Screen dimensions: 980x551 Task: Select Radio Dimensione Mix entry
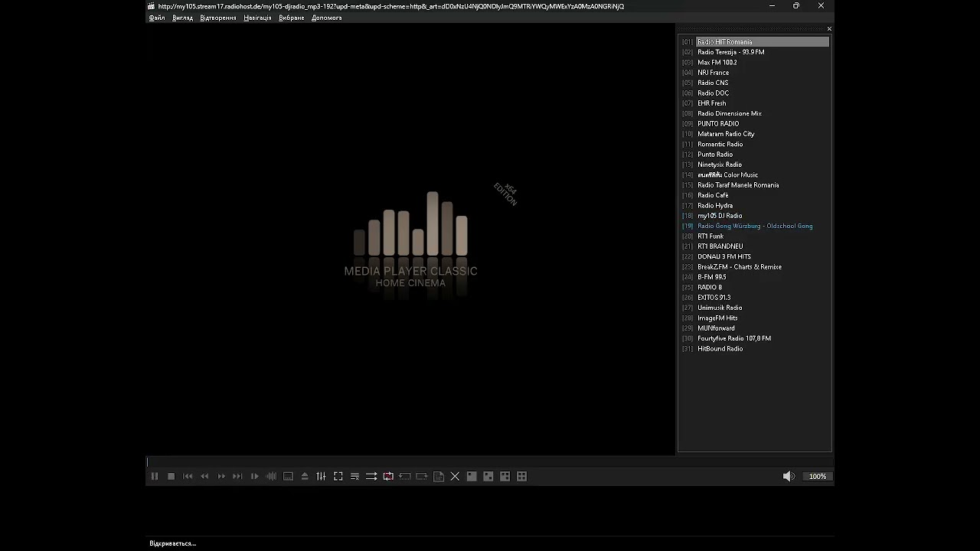click(x=755, y=113)
